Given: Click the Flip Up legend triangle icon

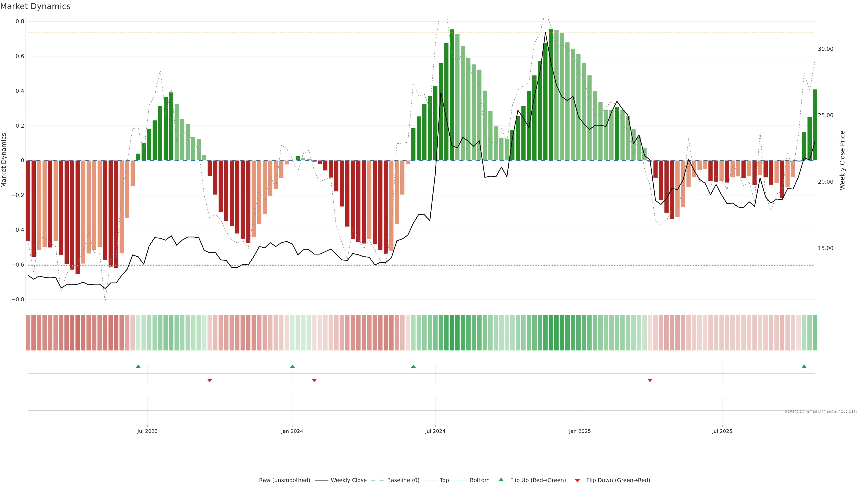Looking at the screenshot, I should [501, 480].
